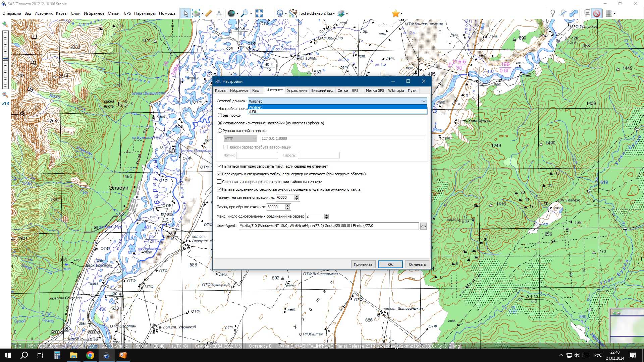Click the add placemark pin icon
This screenshot has width=644, height=362.
pyautogui.click(x=552, y=13)
